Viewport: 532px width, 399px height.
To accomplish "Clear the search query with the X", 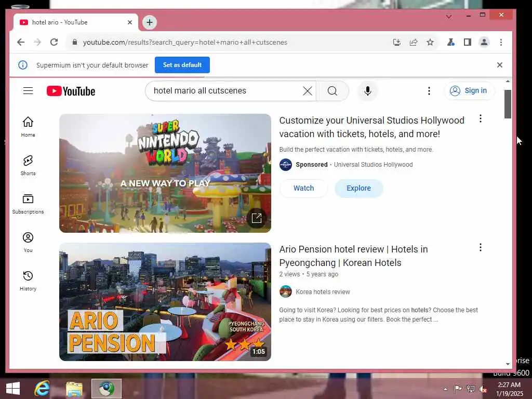I will (308, 90).
